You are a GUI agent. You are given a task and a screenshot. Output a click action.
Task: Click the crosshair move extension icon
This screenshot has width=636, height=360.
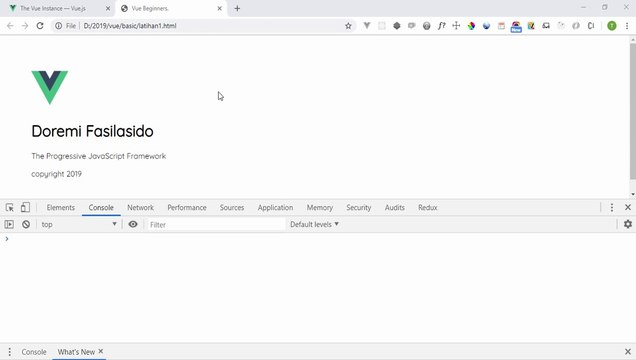(x=456, y=26)
